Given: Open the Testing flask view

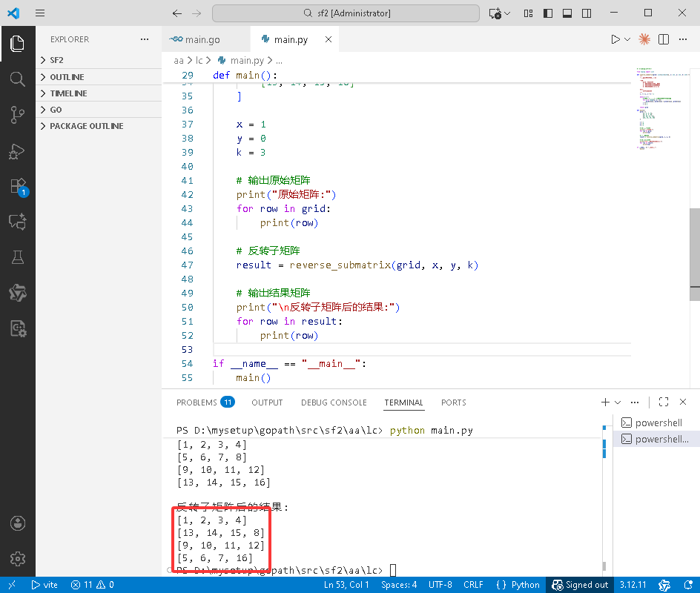Looking at the screenshot, I should point(17,257).
